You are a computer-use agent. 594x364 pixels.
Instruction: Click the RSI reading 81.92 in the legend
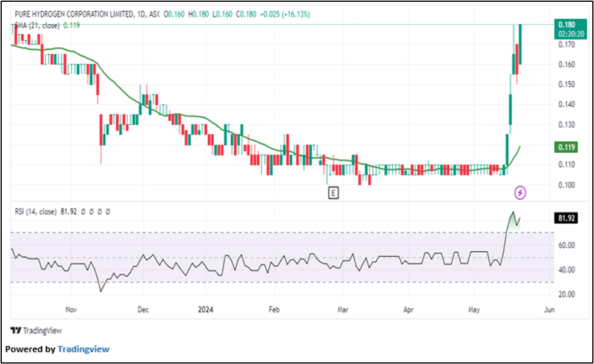coord(68,212)
